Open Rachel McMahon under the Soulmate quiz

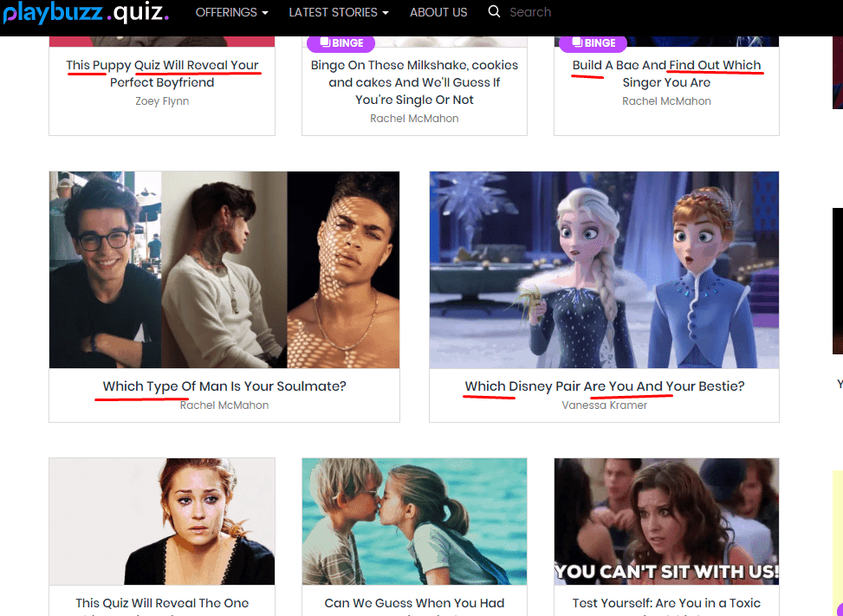[224, 405]
